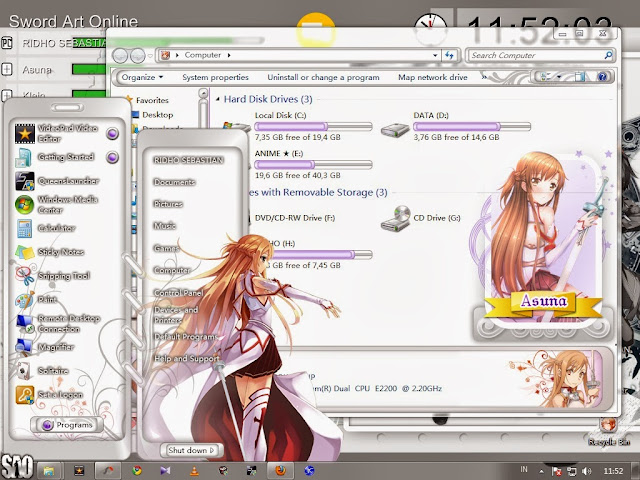Open Google Chrome from taskbar

137,471
